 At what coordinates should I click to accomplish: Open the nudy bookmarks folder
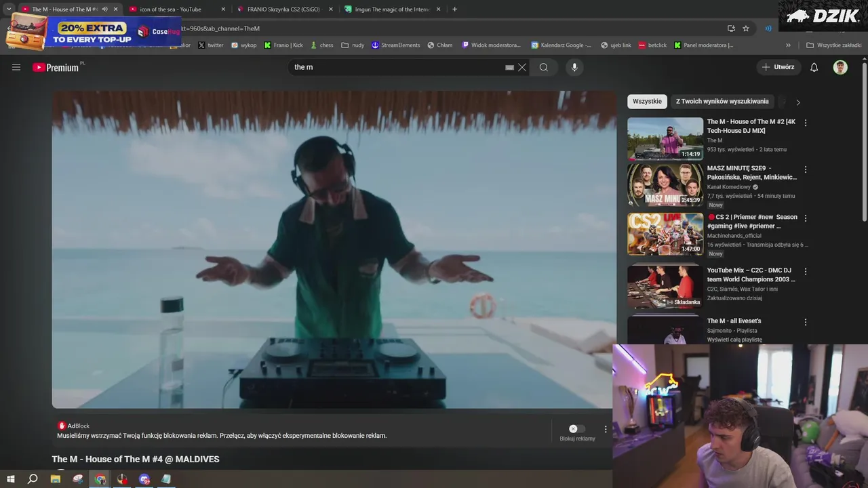353,45
